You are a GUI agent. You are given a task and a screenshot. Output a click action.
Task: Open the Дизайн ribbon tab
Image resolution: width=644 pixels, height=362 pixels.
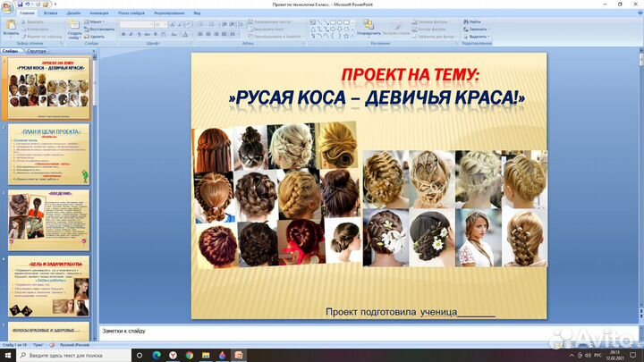click(73, 13)
